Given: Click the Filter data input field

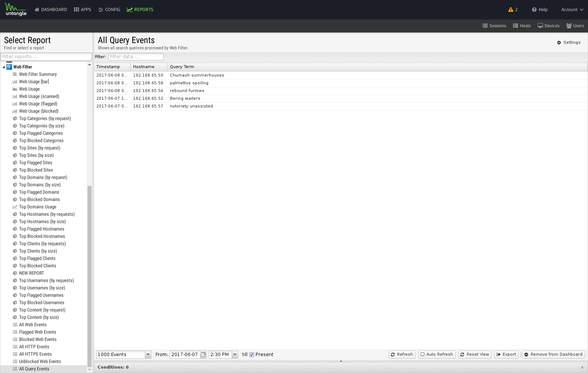Looking at the screenshot, I should [x=136, y=57].
